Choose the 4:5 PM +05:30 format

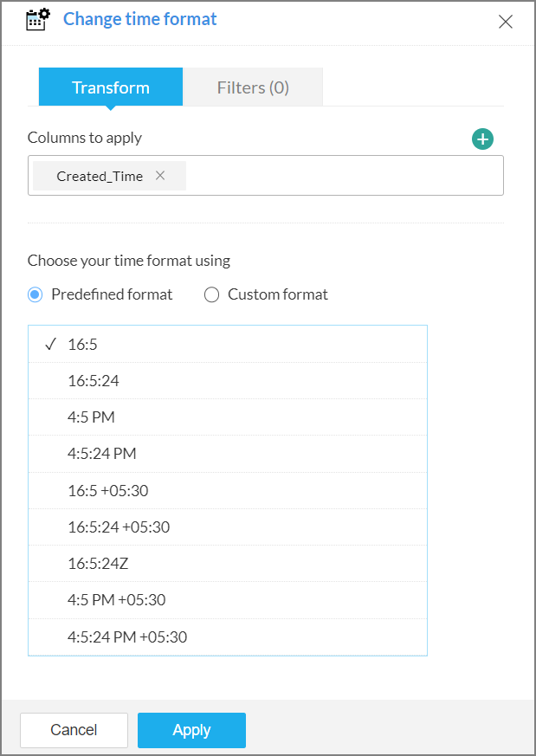pos(116,600)
